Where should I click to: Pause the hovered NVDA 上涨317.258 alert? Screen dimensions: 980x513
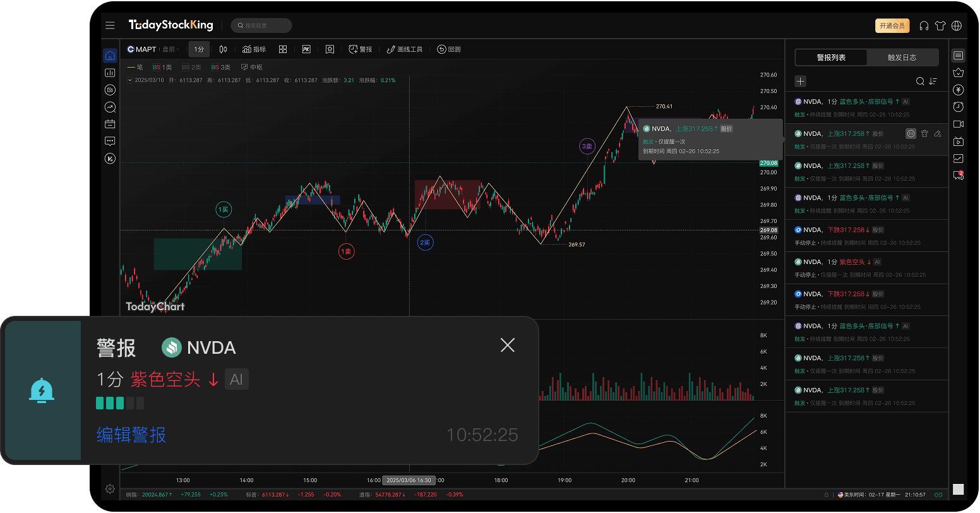[x=911, y=133]
